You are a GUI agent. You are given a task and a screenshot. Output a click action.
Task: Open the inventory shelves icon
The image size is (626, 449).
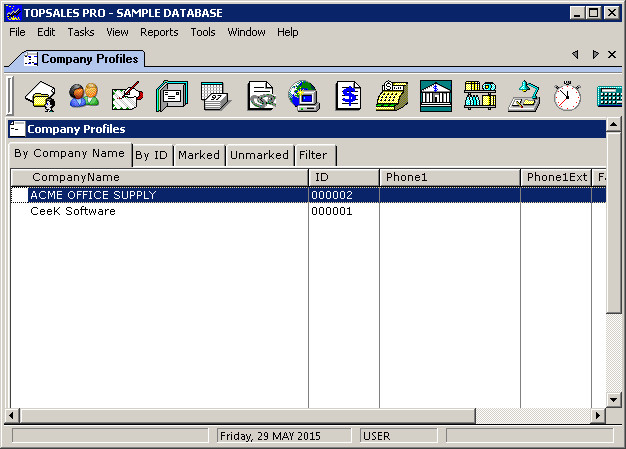[480, 96]
